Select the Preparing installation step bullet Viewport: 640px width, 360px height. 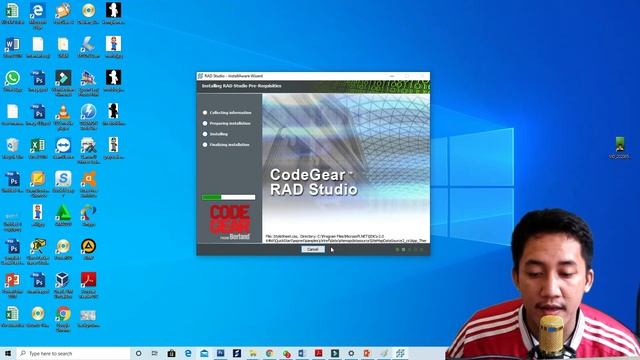205,123
